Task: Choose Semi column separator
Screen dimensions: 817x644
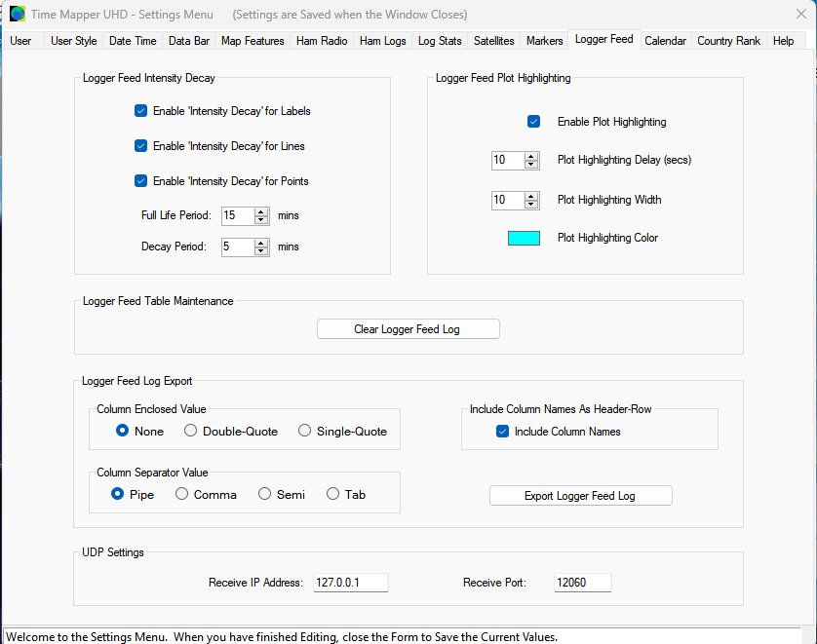Action: click(x=264, y=494)
